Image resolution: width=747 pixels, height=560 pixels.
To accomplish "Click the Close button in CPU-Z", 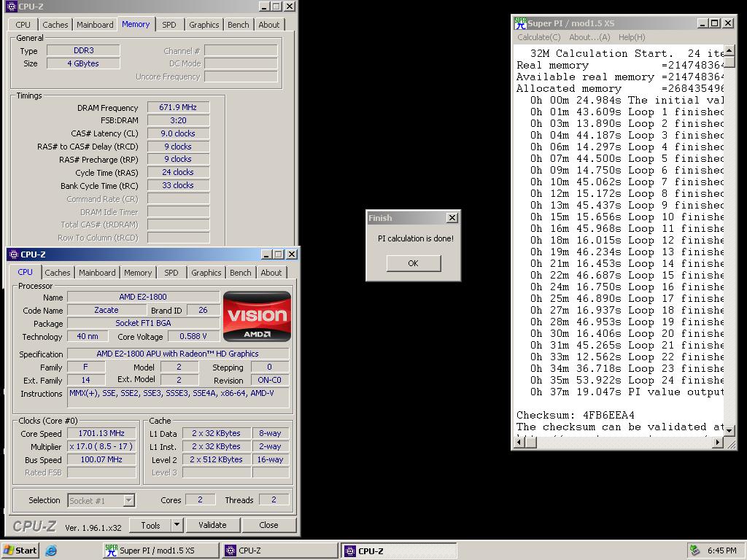I will (268, 525).
